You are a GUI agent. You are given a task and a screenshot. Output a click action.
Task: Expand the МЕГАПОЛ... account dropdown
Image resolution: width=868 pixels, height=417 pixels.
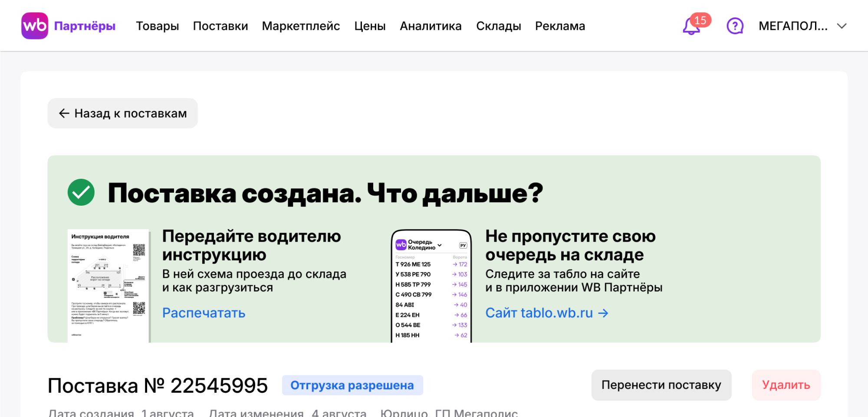coord(802,26)
